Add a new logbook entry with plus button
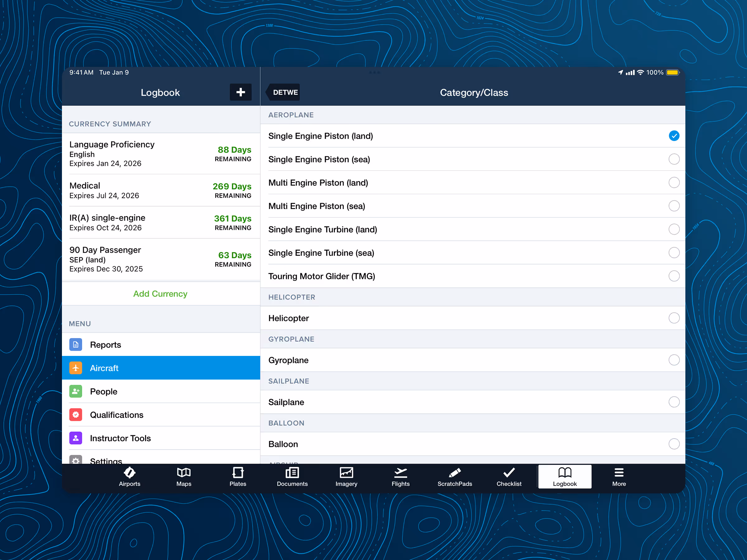Image resolution: width=747 pixels, height=560 pixels. [x=241, y=92]
